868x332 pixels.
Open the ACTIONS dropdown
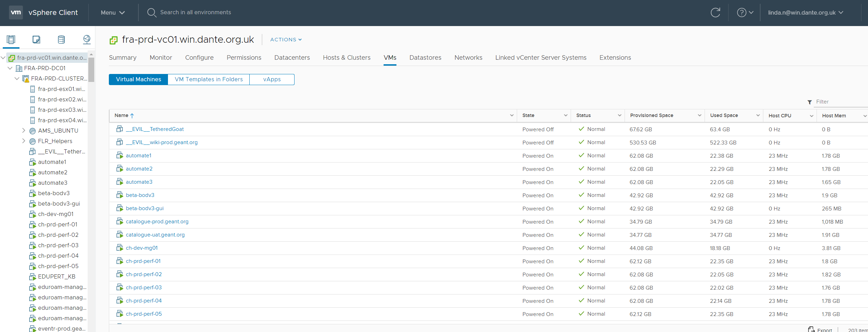click(286, 40)
